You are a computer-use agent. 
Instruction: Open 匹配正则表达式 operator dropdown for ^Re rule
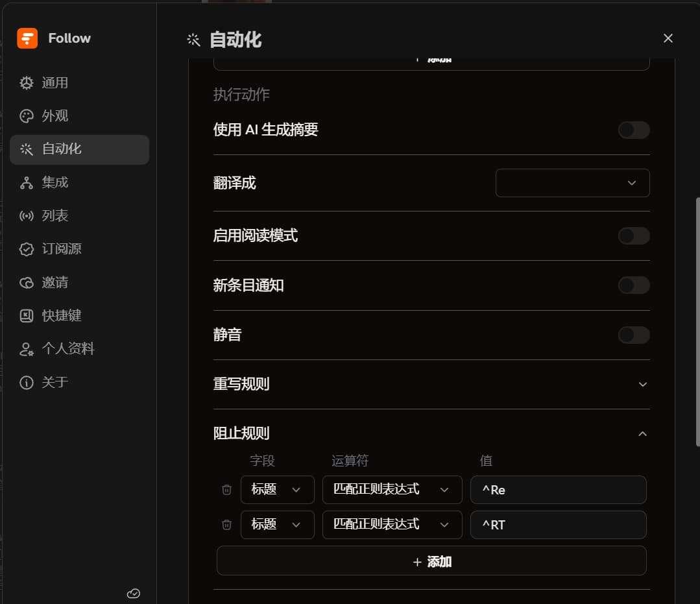(x=392, y=490)
